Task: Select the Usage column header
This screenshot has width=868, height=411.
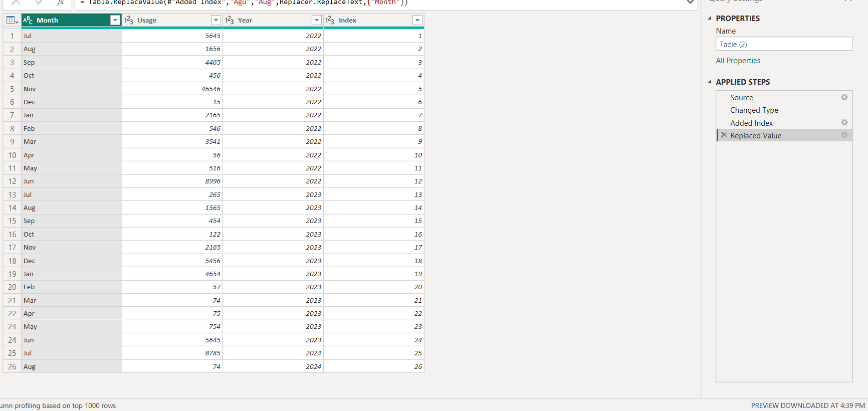Action: 172,20
